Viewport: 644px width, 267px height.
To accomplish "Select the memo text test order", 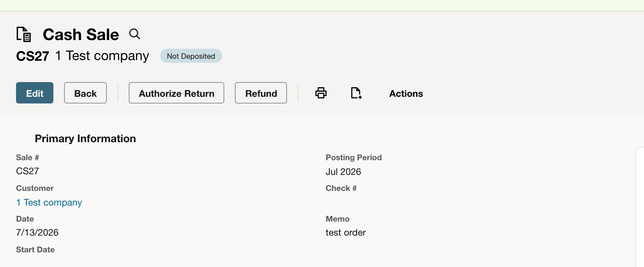I will (346, 233).
